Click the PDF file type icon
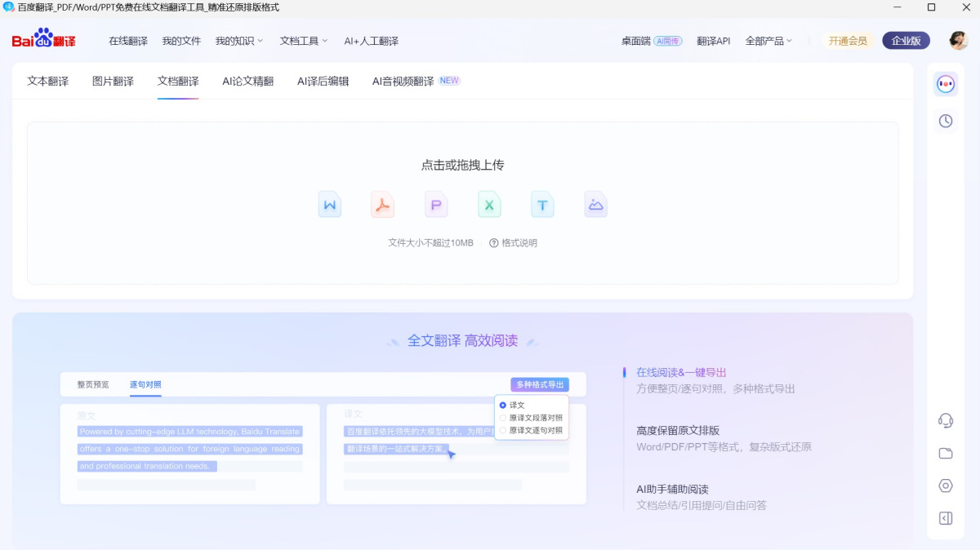 pos(383,204)
